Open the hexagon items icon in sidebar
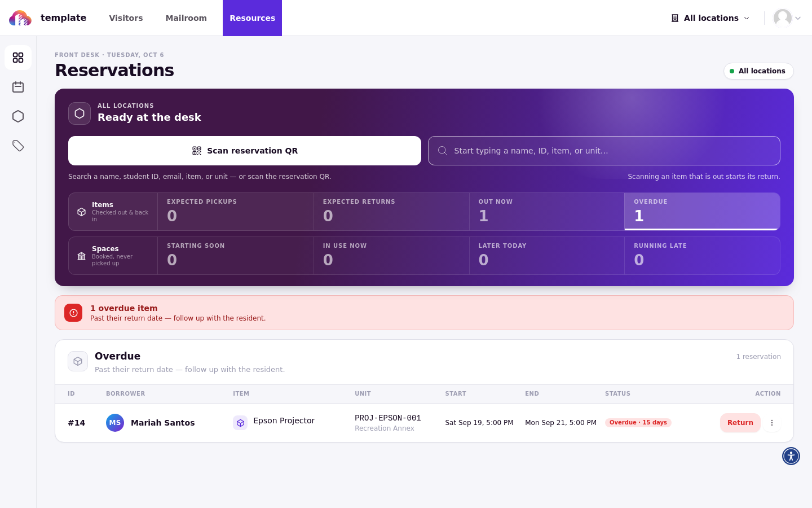 18,116
